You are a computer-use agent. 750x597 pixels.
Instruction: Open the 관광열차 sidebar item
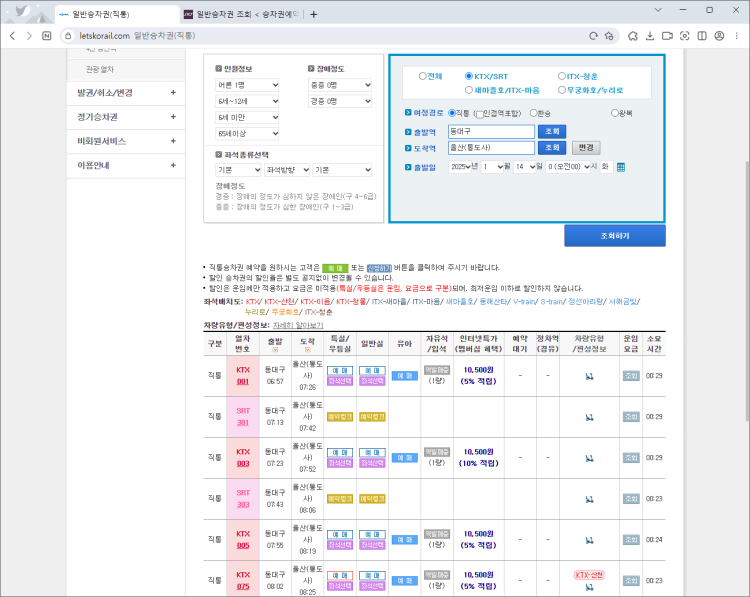tap(100, 69)
